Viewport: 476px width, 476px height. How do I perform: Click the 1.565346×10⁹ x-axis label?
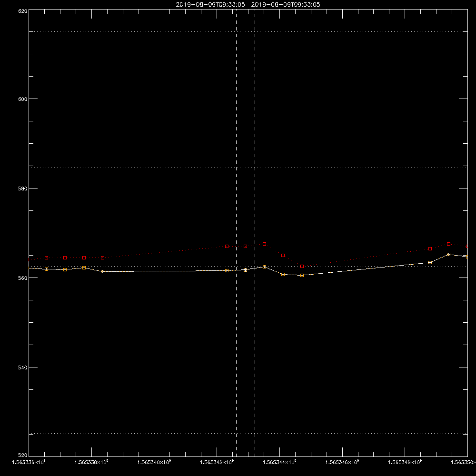point(342,462)
